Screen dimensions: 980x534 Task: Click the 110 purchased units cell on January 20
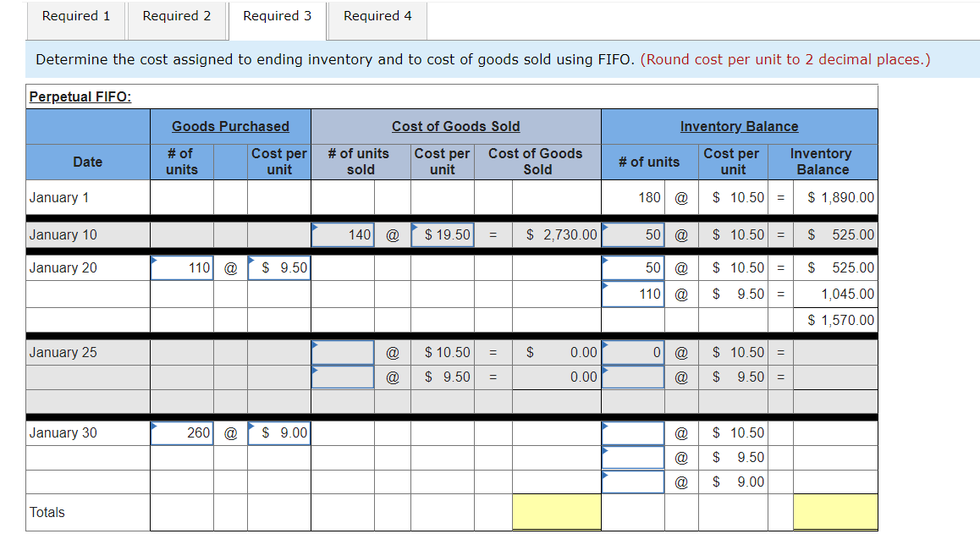[x=181, y=267]
